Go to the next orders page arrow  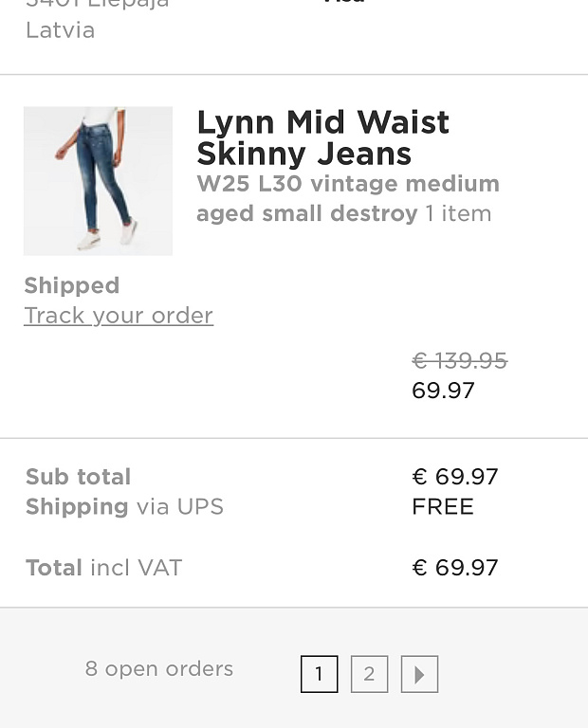coord(419,675)
